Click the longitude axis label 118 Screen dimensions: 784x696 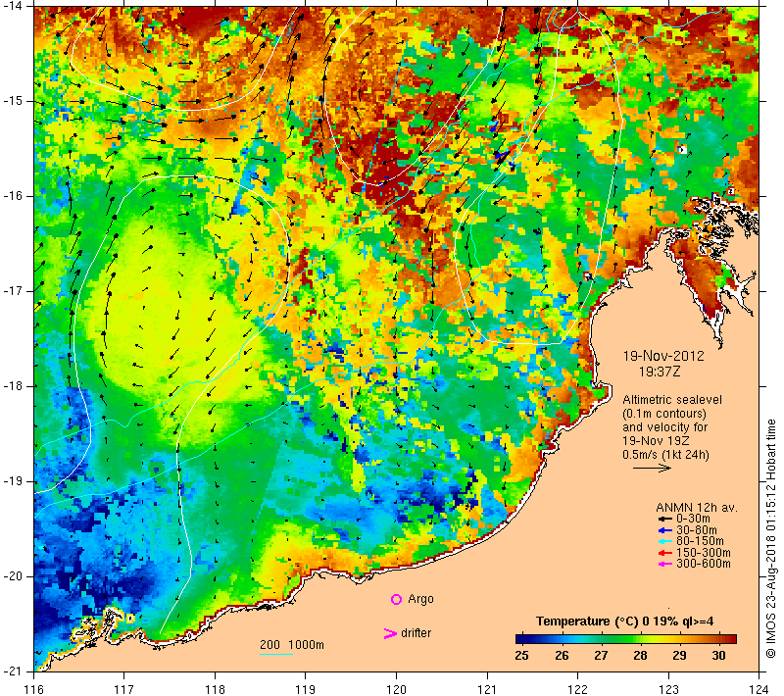[x=215, y=689]
